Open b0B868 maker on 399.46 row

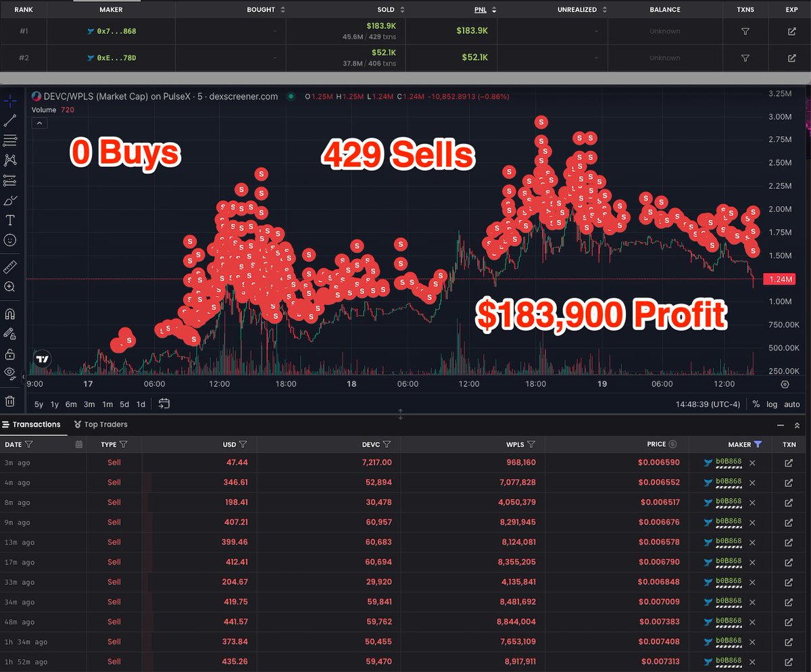pyautogui.click(x=729, y=542)
